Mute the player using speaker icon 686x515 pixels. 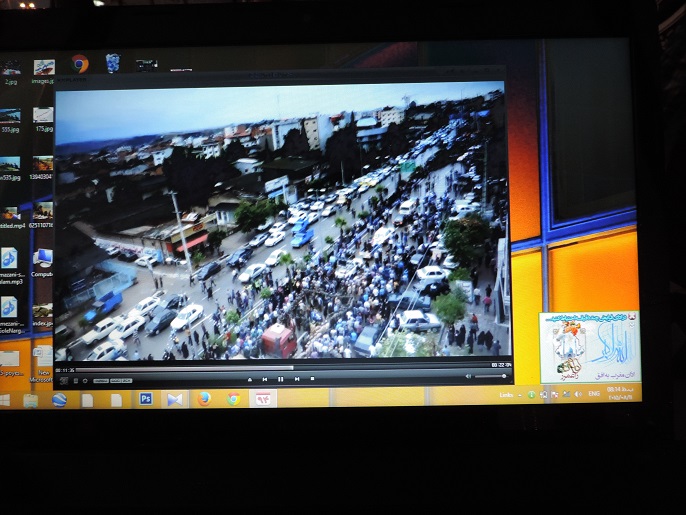[x=468, y=376]
